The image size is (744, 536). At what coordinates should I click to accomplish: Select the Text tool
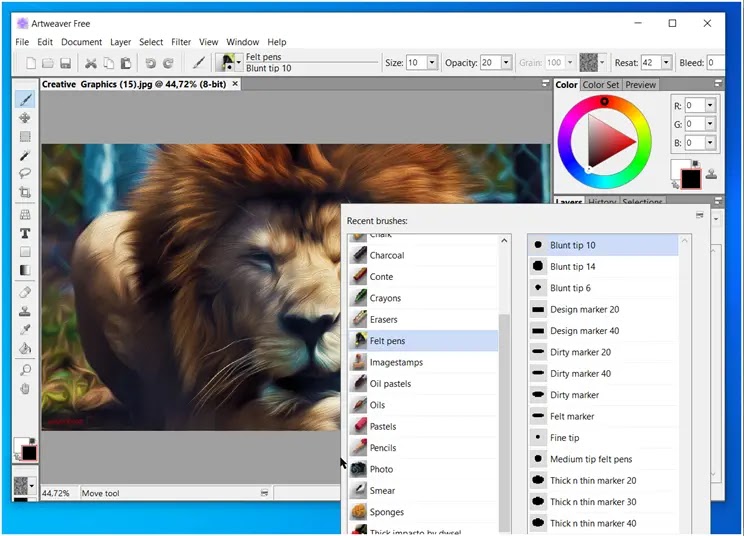point(25,233)
